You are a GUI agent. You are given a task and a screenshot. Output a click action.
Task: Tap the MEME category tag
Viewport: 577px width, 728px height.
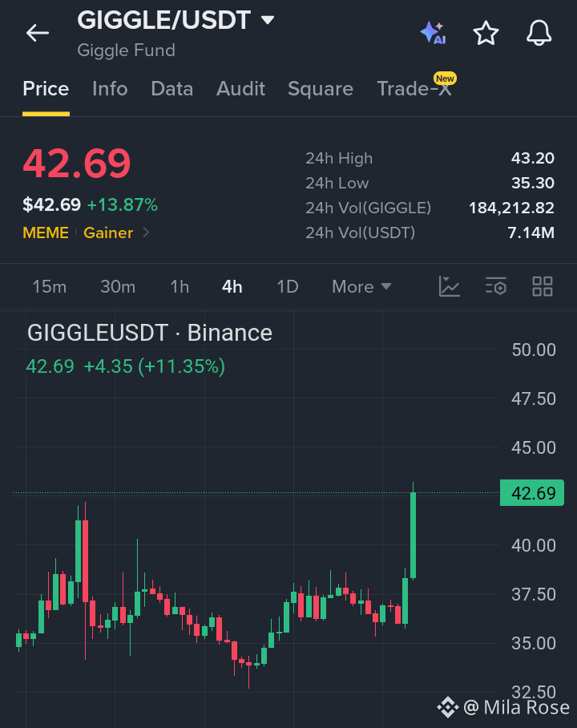(46, 233)
